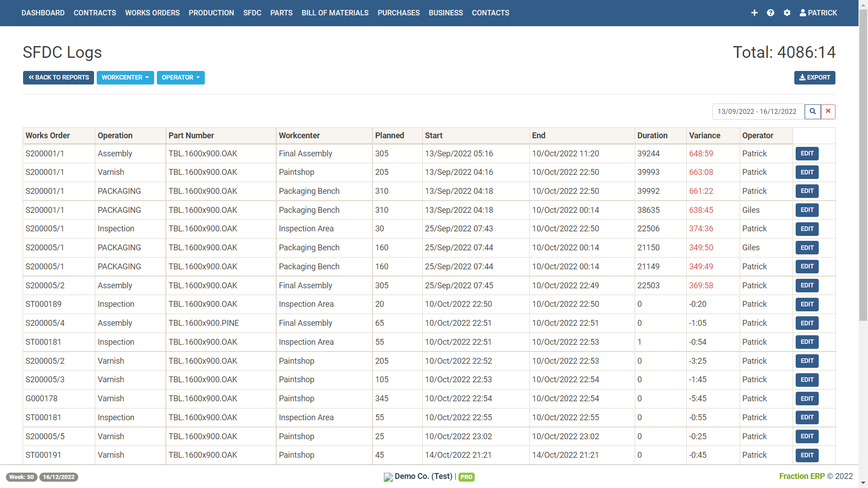This screenshot has width=868, height=488.
Task: Open the Contracts menu
Action: [x=95, y=13]
